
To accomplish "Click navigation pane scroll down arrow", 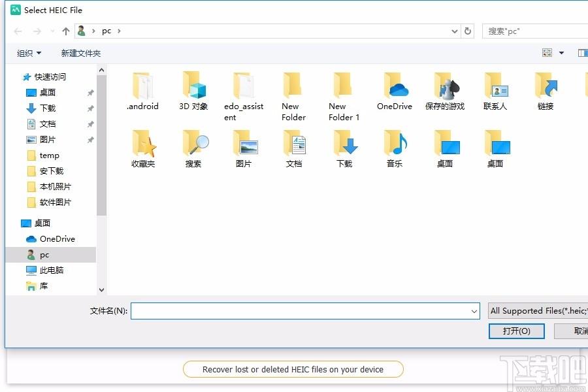I will tap(101, 289).
